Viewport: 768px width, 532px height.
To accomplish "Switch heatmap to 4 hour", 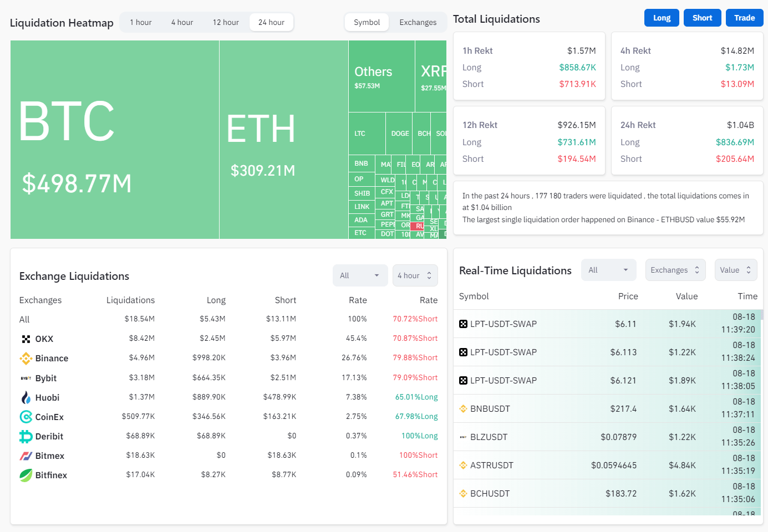I will pos(182,22).
